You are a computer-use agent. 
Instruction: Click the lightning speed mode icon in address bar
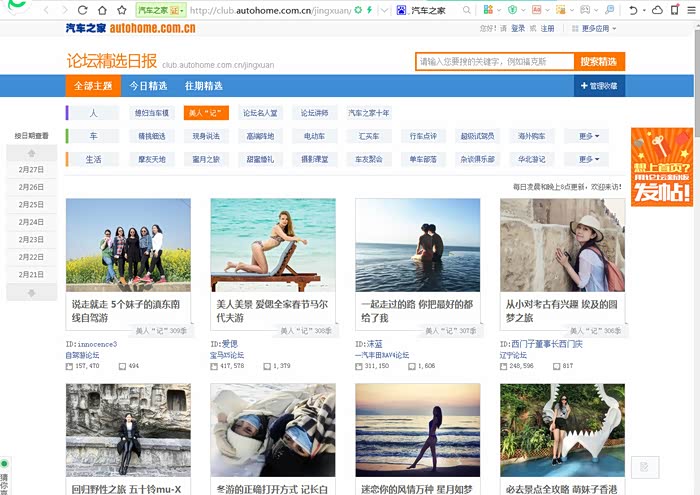coord(369,10)
